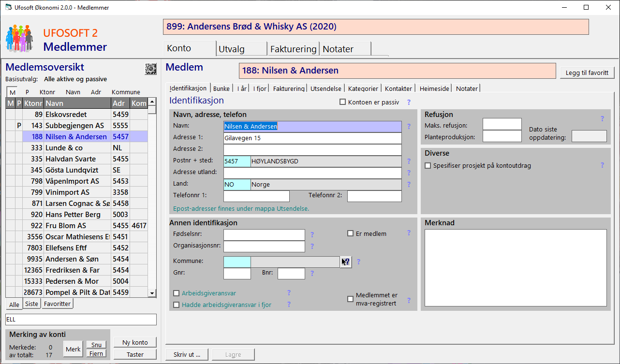Toggle Medlemmet er mva-registrert checkbox
The height and width of the screenshot is (364, 620).
[351, 299]
